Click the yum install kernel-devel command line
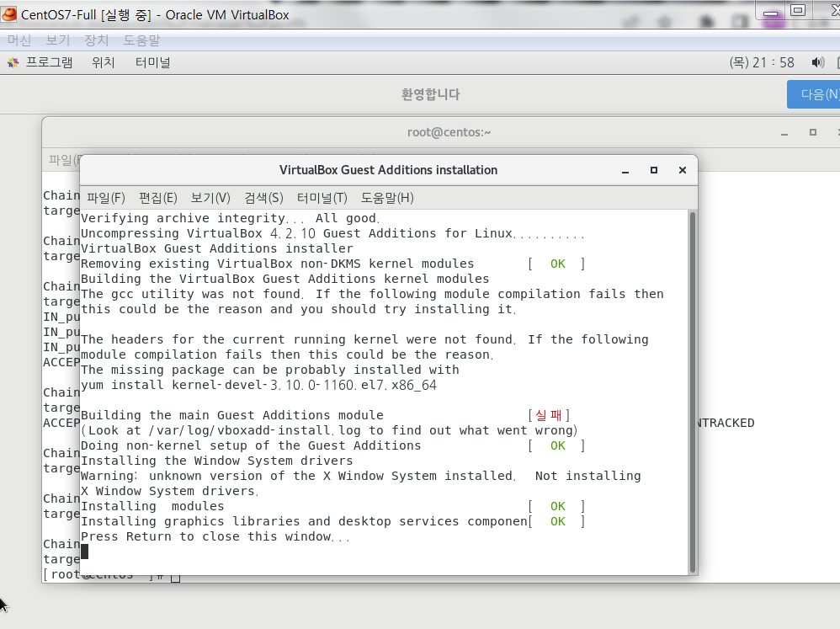Viewport: 840px width, 629px height. click(258, 385)
